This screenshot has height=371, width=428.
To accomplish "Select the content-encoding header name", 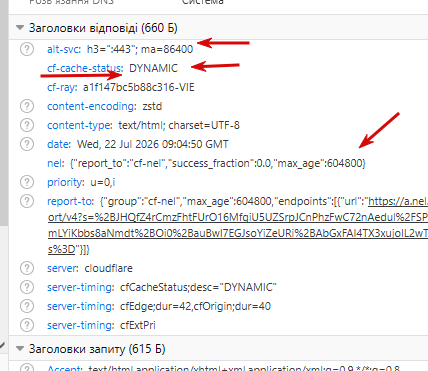I will [91, 106].
